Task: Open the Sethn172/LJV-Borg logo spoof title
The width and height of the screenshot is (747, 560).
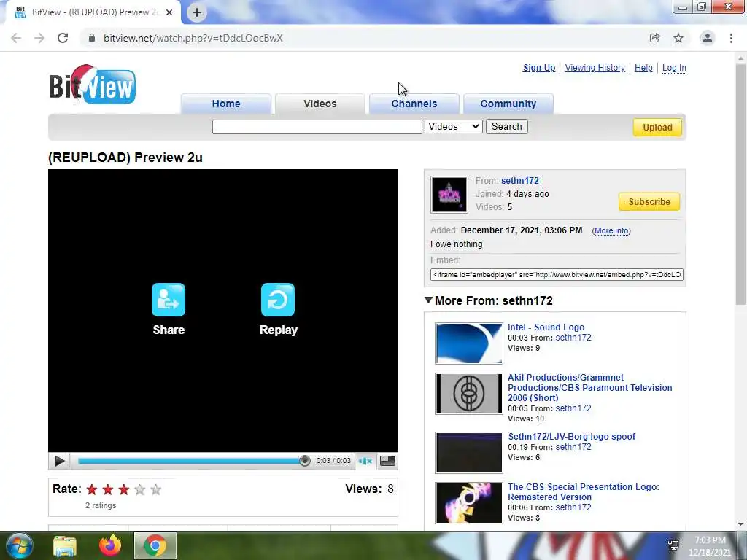Action: (x=572, y=437)
